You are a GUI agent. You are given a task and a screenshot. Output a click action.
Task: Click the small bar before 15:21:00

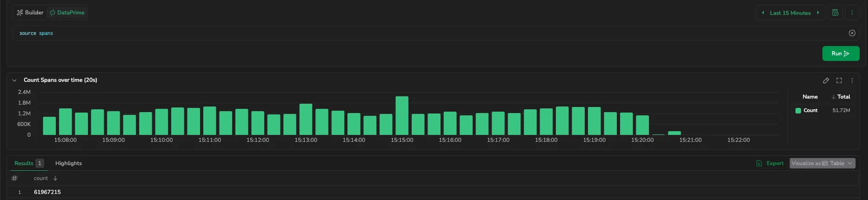pyautogui.click(x=674, y=133)
